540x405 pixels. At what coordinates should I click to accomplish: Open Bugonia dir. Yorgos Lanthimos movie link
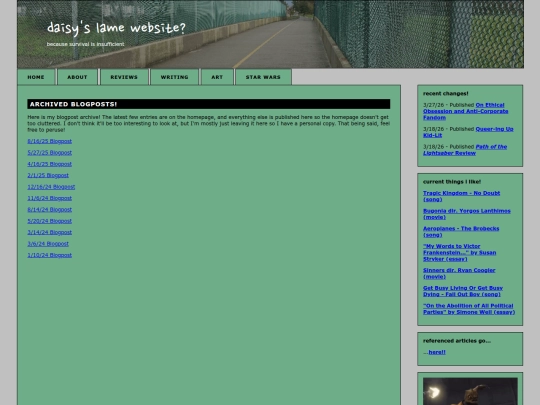pyautogui.click(x=467, y=214)
